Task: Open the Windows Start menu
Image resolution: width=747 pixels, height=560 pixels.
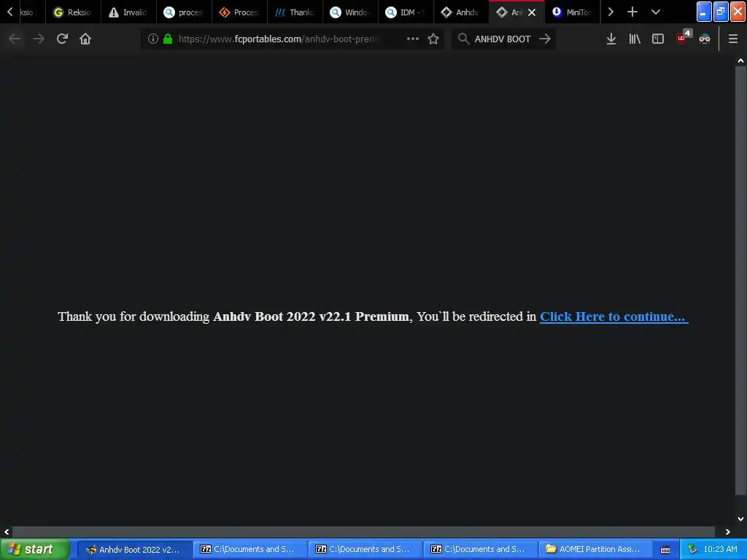Action: pyautogui.click(x=35, y=549)
